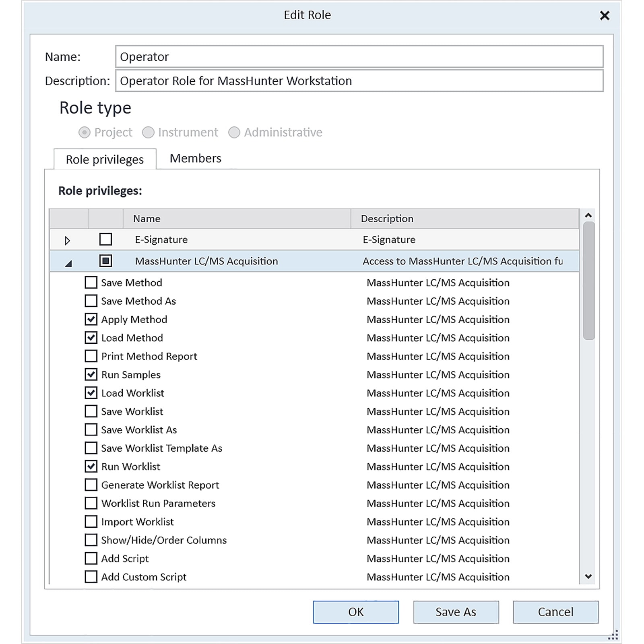The width and height of the screenshot is (644, 644).
Task: Click into the Description text field
Action: 359,81
